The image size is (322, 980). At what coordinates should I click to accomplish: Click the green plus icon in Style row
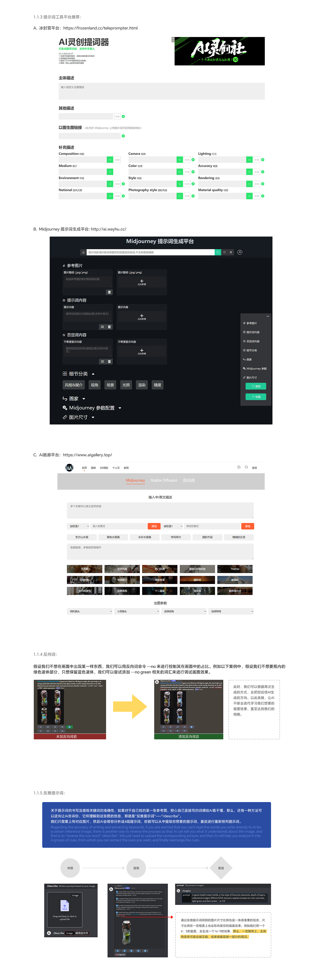193,184
